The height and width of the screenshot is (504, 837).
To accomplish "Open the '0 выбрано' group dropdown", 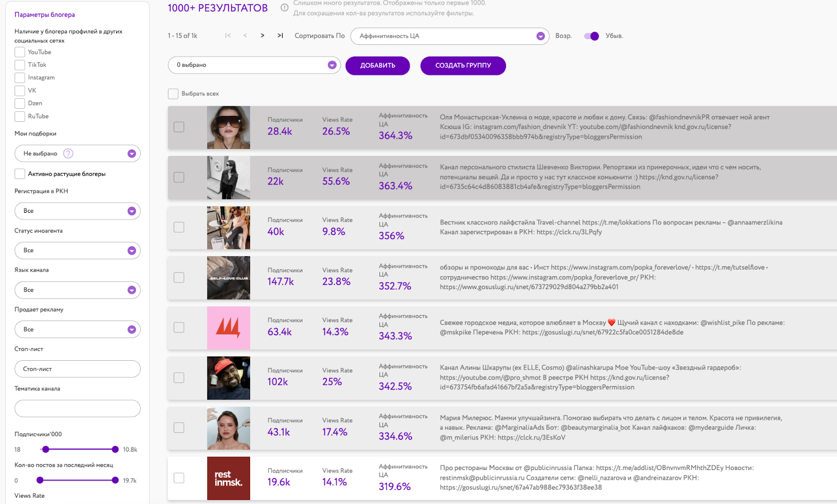I will point(254,65).
